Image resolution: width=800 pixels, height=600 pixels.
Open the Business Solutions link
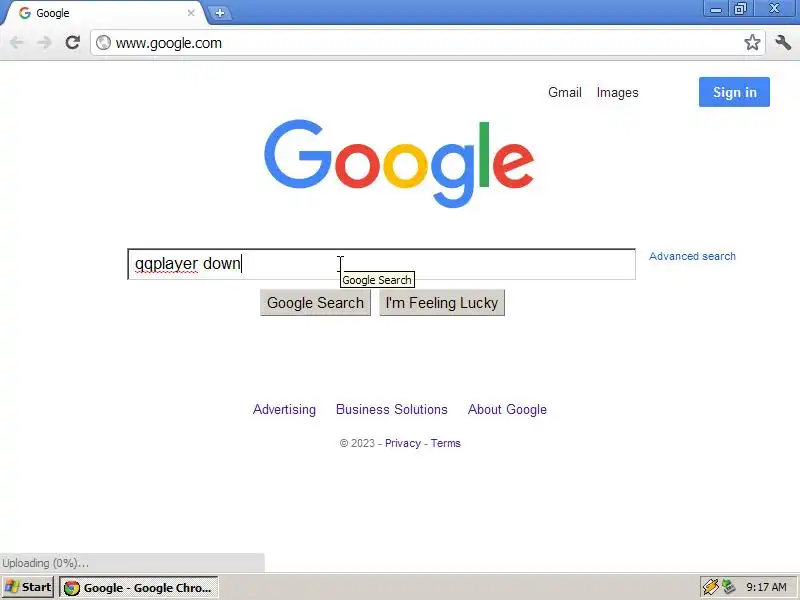392,409
